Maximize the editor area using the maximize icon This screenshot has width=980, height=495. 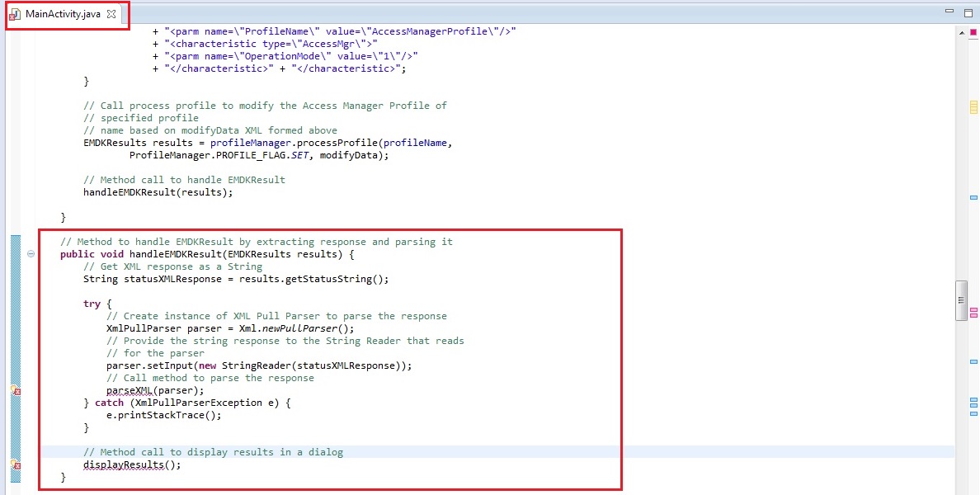[x=968, y=12]
